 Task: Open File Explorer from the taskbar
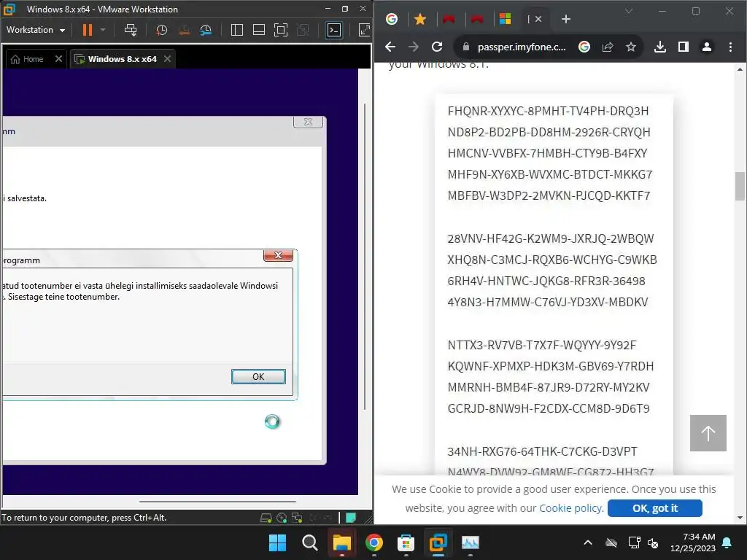click(341, 542)
